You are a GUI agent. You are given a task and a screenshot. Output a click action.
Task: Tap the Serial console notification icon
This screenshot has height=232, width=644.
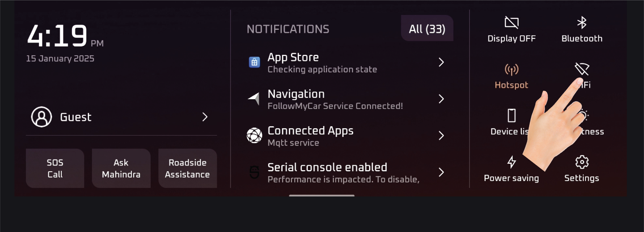click(x=254, y=172)
